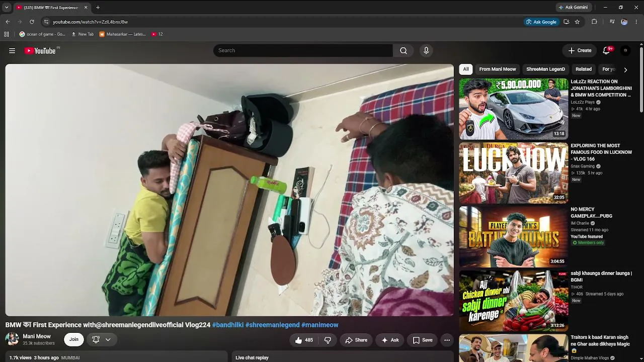Click Ask Gemini in the title bar
Screen dimensions: 644x362
[x=573, y=8]
